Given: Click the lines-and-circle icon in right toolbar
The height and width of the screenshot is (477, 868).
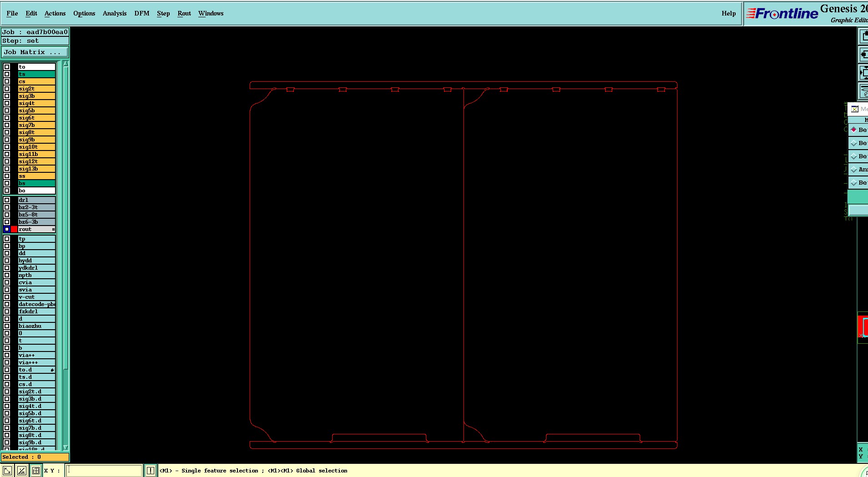Looking at the screenshot, I should [863, 91].
